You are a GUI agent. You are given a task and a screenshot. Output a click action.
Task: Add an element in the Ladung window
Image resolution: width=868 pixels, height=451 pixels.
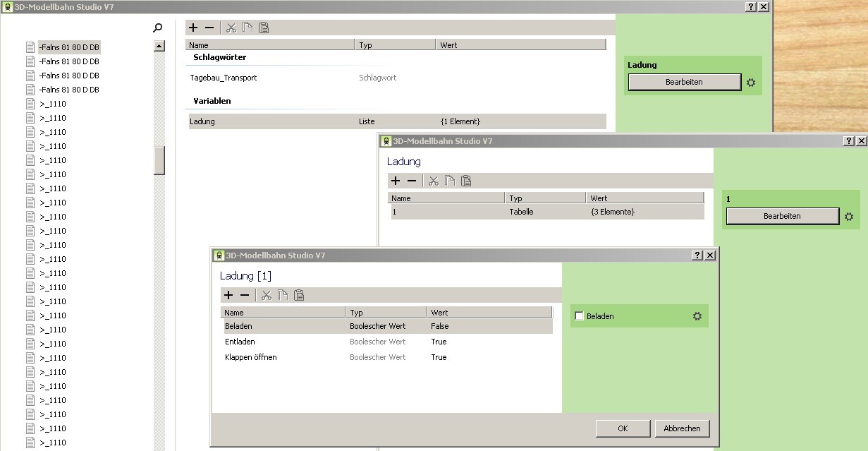396,181
